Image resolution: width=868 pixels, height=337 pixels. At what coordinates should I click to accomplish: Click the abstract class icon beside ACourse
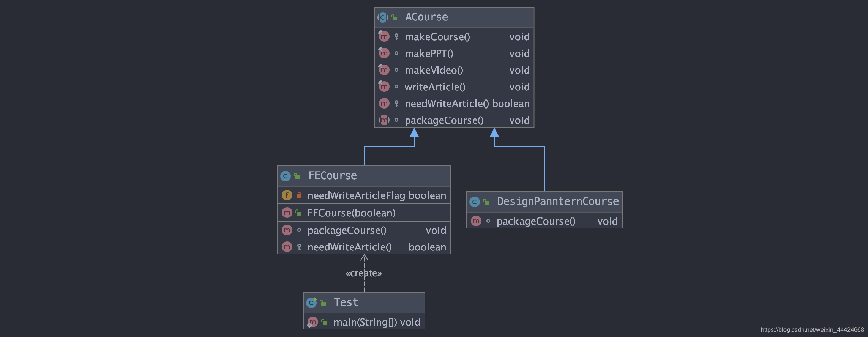pos(383,17)
